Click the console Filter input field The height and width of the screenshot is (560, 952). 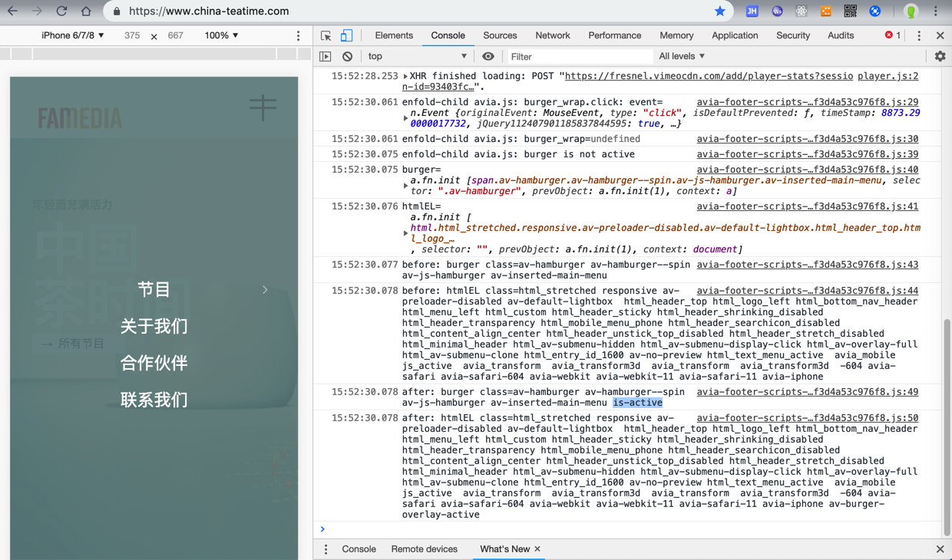(x=580, y=57)
